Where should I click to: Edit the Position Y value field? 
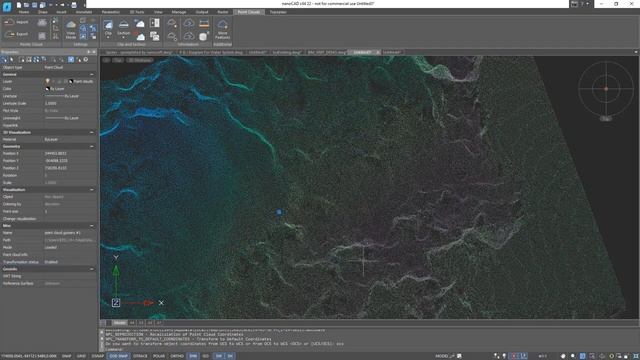click(69, 161)
